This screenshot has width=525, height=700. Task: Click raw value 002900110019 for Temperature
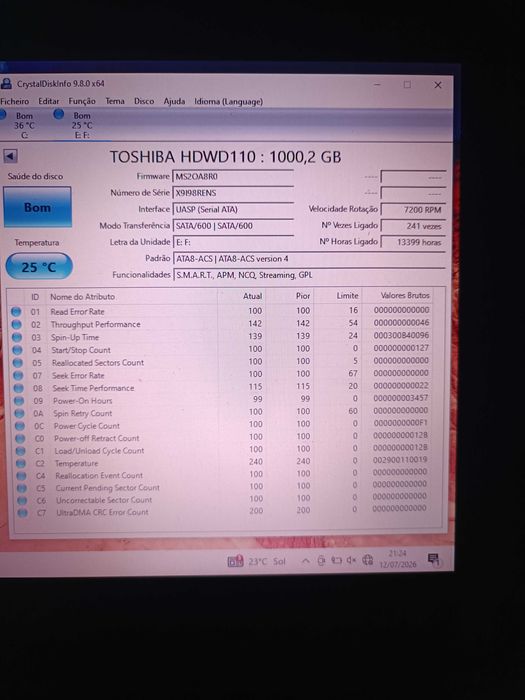(x=400, y=459)
